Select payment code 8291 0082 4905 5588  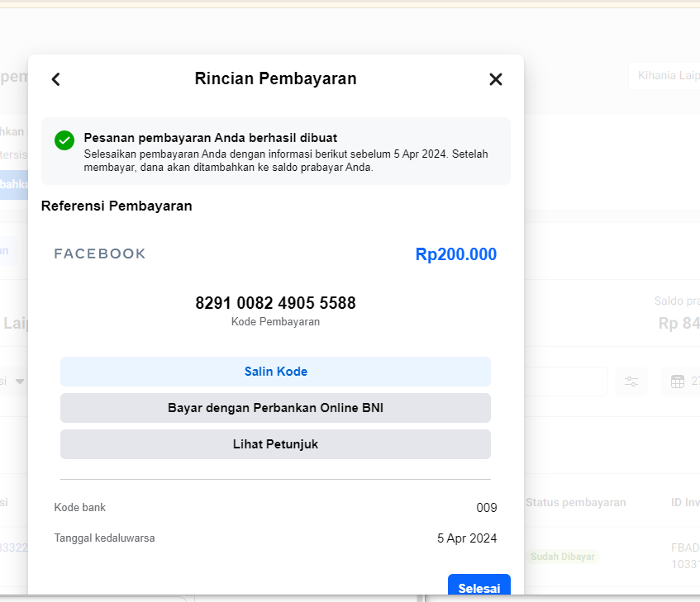275,303
